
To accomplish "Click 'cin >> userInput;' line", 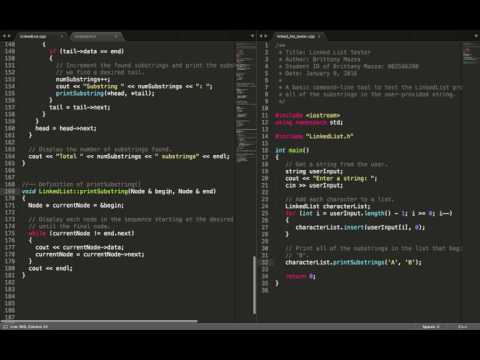I will [314, 185].
